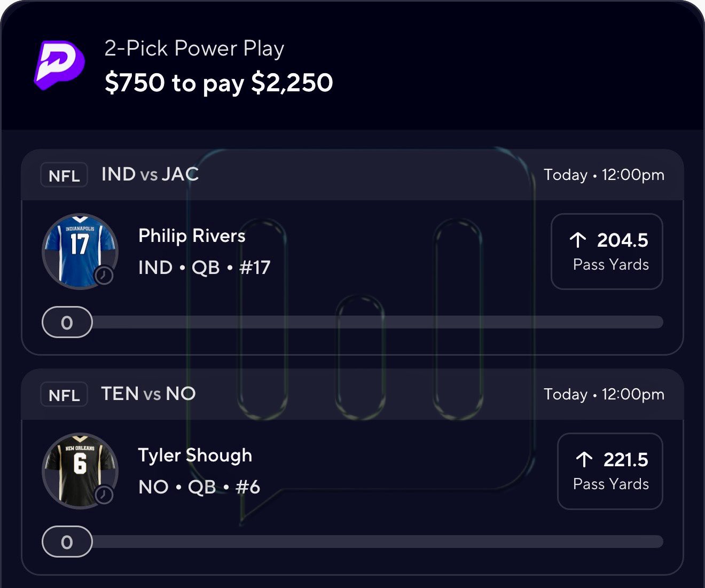Click the NFL badge for TEN vs NO
The height and width of the screenshot is (588, 705).
click(64, 395)
